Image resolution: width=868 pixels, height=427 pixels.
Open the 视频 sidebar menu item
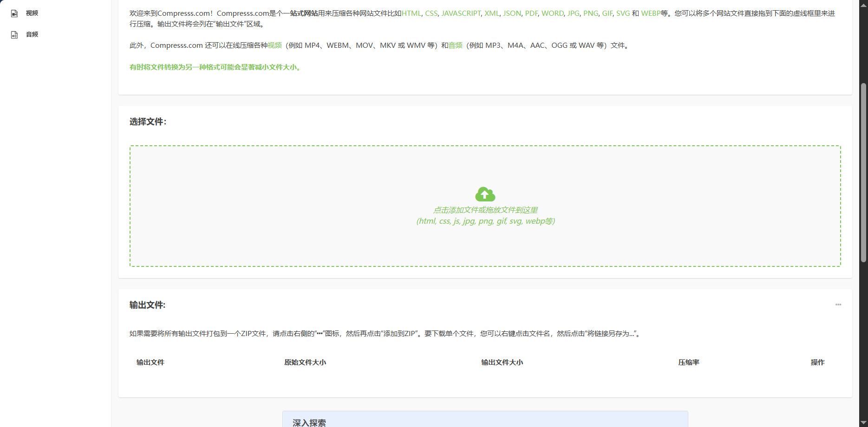[x=32, y=13]
